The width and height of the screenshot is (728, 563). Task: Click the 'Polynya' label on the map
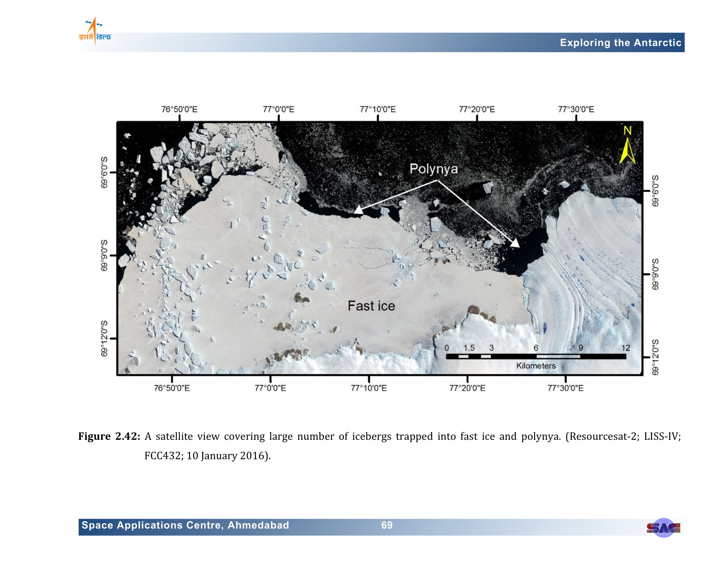[x=433, y=169]
